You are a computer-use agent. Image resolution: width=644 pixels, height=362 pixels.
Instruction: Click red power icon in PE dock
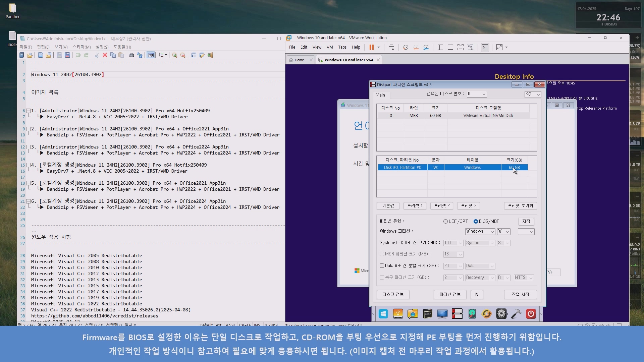tap(531, 314)
